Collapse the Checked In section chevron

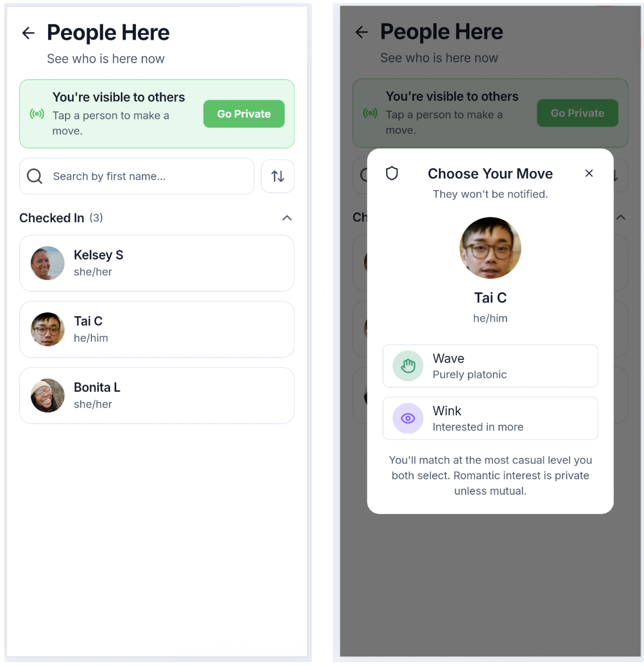tap(287, 218)
